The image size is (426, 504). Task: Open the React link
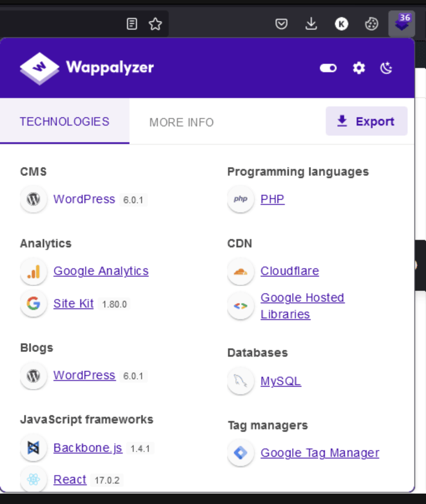click(70, 480)
